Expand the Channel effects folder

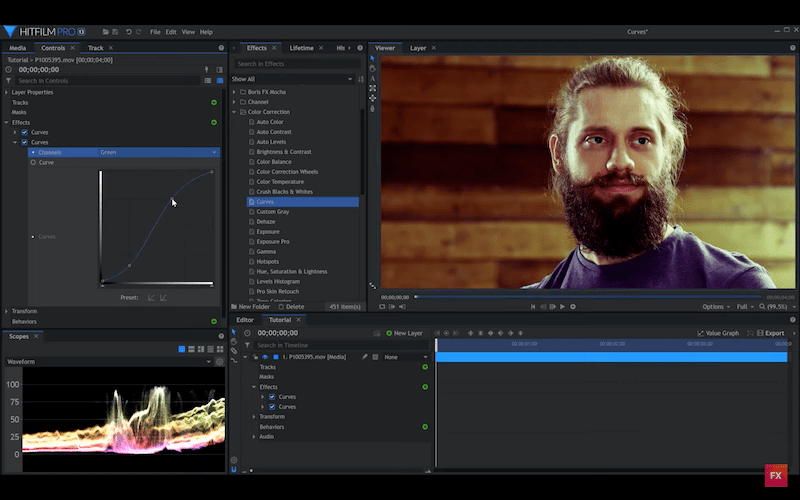pyautogui.click(x=234, y=102)
